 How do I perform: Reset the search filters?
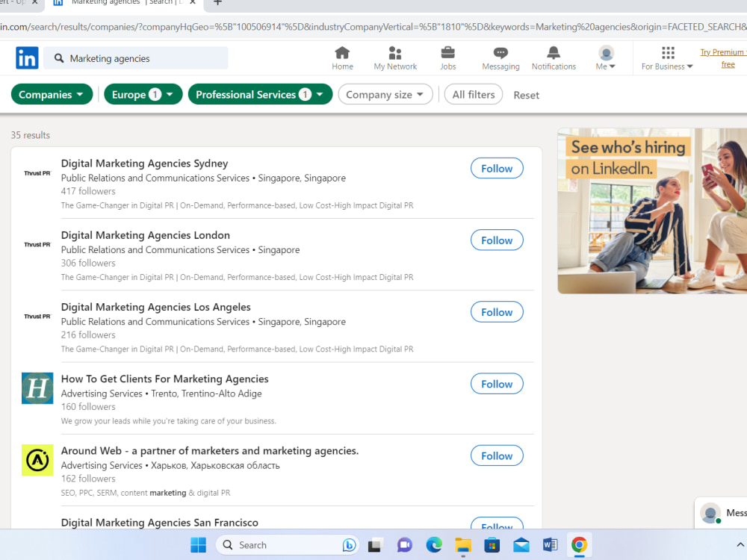pyautogui.click(x=526, y=95)
